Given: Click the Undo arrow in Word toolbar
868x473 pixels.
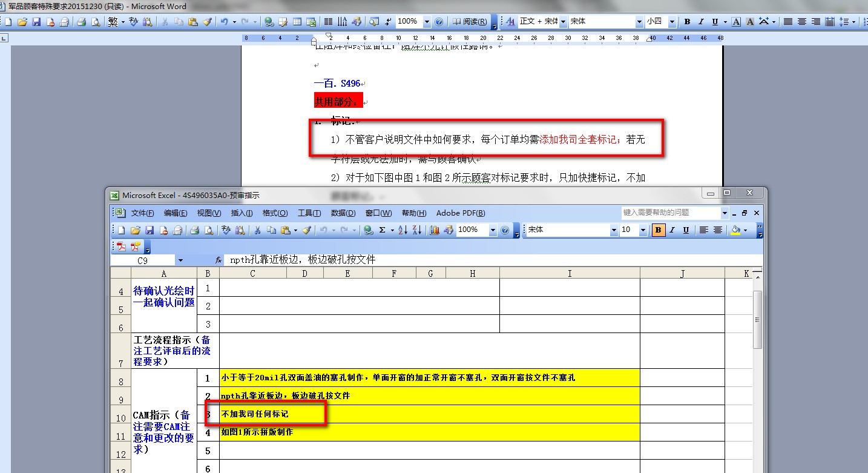Looking at the screenshot, I should pyautogui.click(x=224, y=22).
